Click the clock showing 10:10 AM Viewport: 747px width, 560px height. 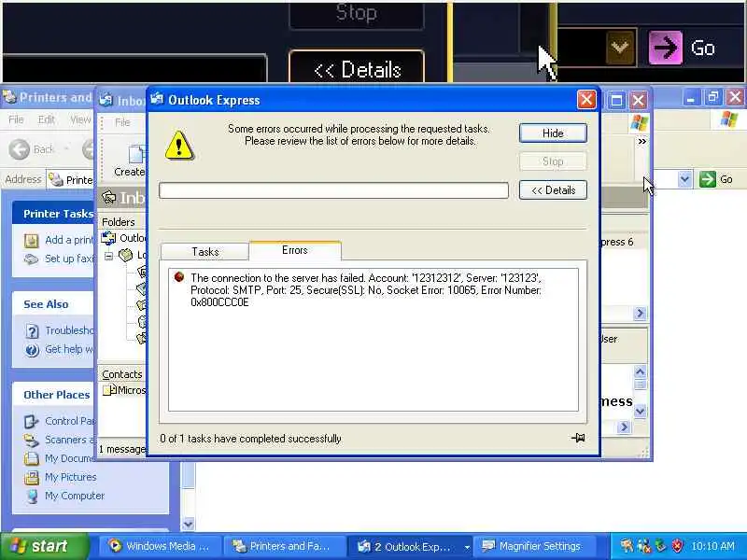[712, 546]
